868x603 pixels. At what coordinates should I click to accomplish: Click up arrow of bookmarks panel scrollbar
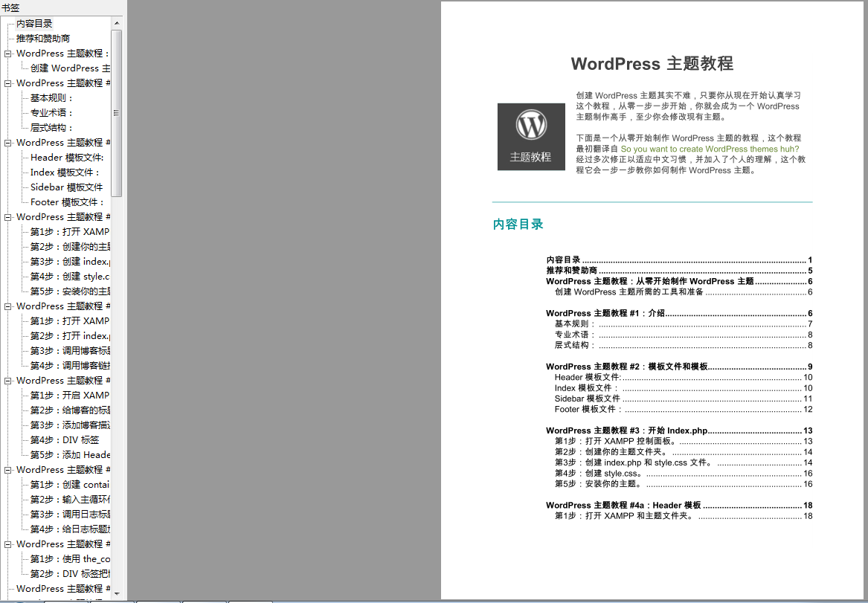tap(116, 23)
